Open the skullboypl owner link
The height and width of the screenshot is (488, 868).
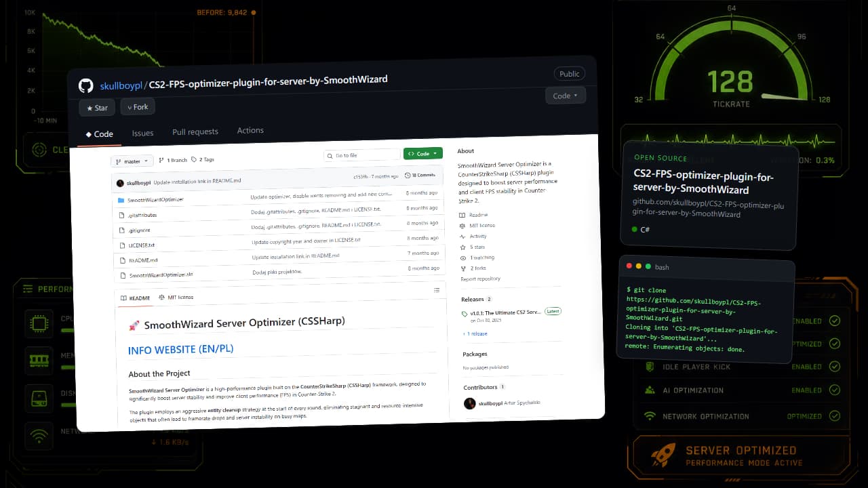pos(121,85)
